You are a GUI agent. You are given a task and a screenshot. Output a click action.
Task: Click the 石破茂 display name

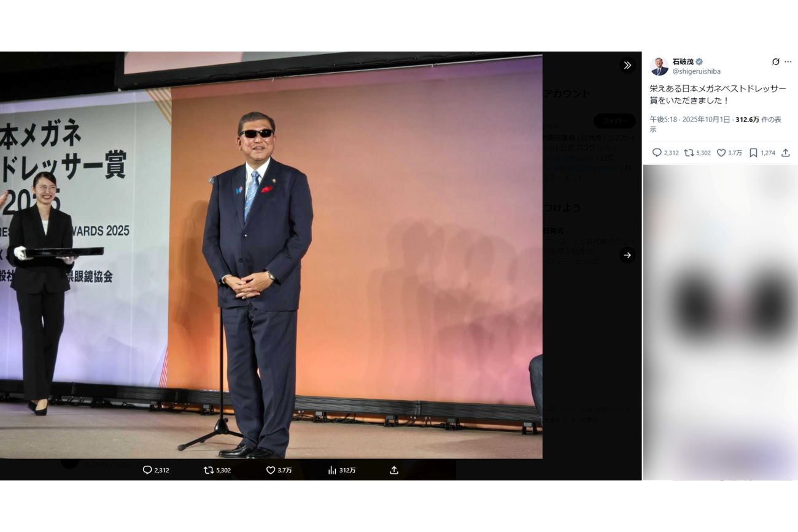coord(683,62)
